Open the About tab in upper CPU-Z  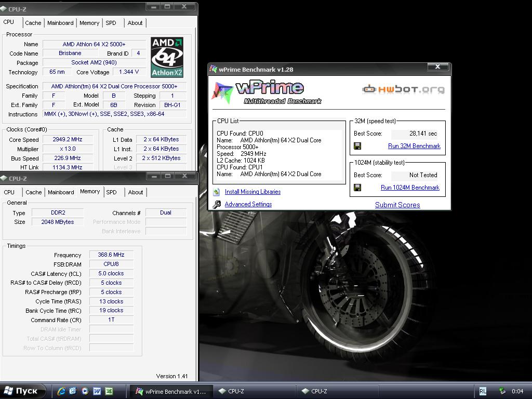135,23
